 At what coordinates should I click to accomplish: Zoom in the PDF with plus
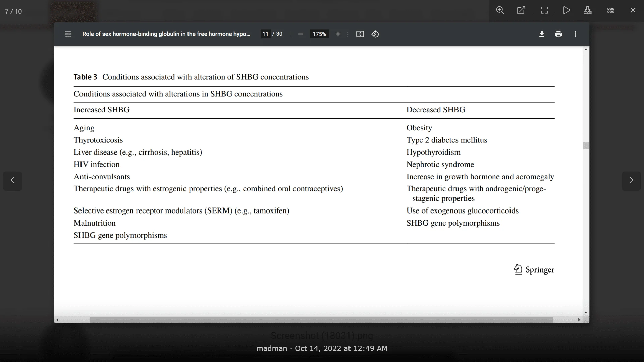click(x=338, y=34)
